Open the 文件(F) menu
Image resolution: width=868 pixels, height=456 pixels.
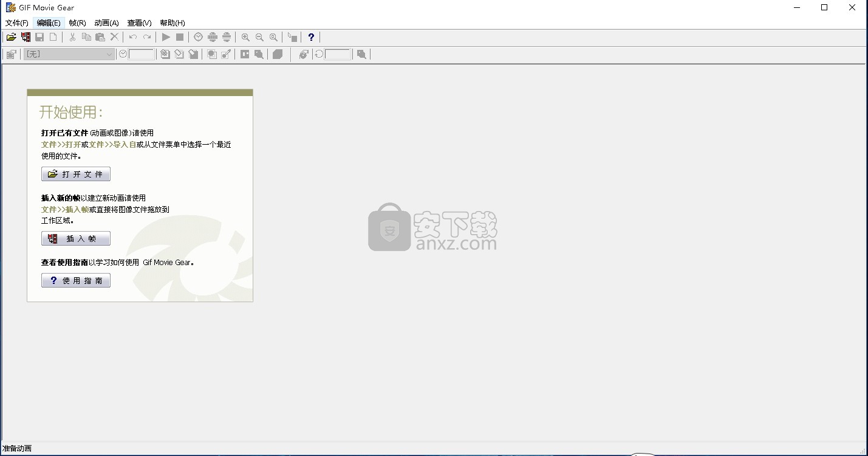point(17,23)
